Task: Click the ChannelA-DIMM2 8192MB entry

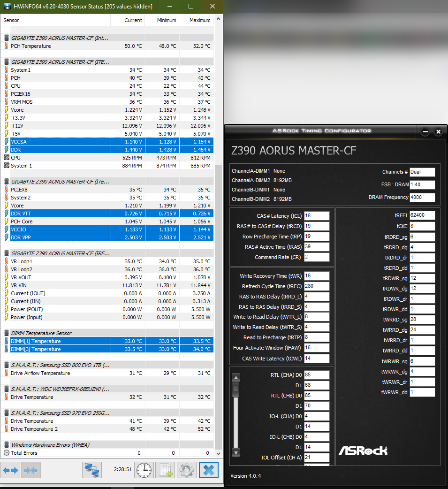Action: coord(262,180)
